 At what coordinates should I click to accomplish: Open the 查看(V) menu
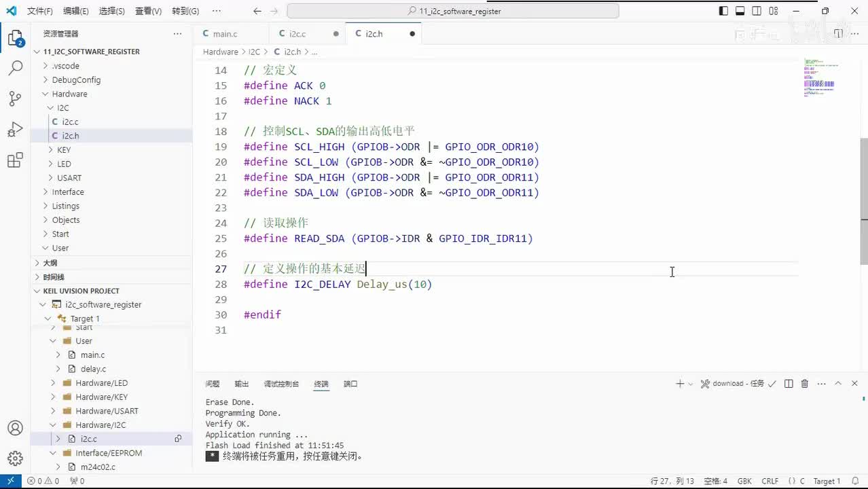[148, 11]
